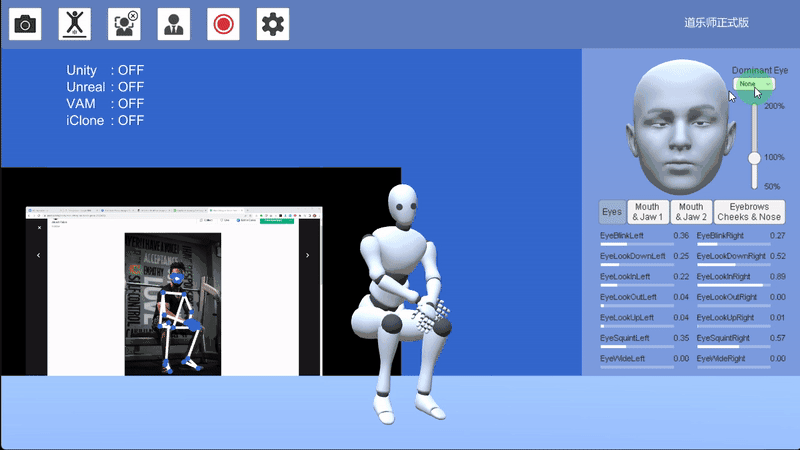This screenshot has width=800, height=450.
Task: Open the Dominant Eye dropdown
Action: 754,84
